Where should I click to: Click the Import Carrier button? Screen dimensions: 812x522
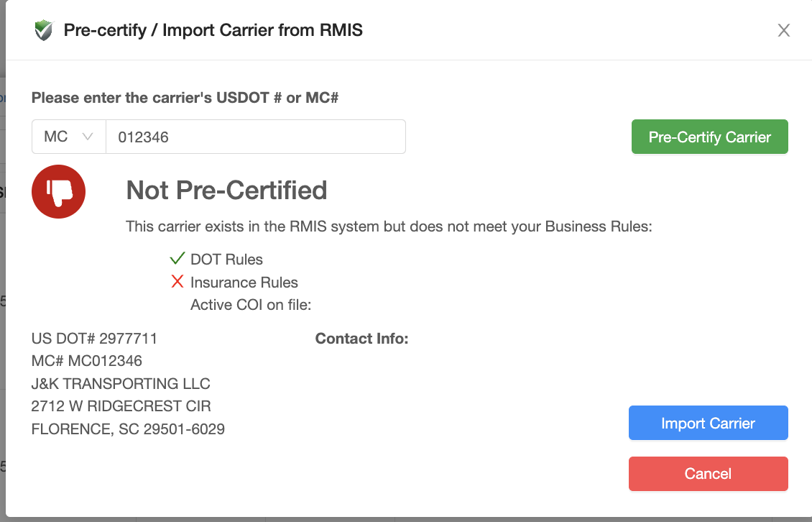[708, 423]
